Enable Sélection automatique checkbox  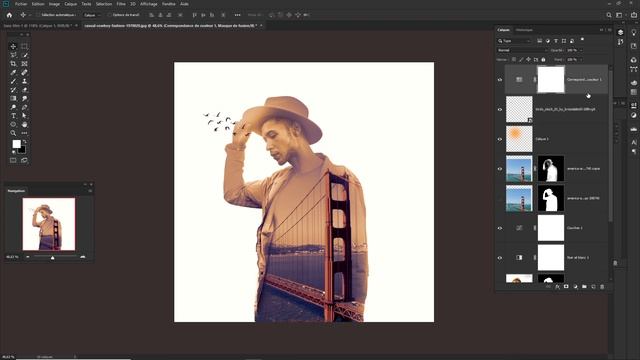click(38, 15)
